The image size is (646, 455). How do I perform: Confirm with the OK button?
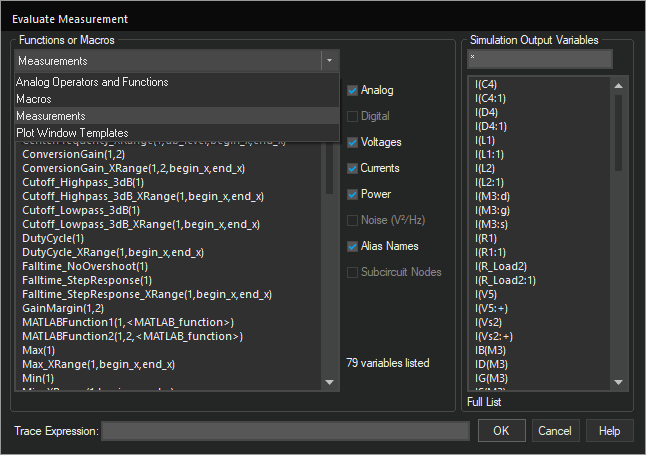tap(501, 431)
